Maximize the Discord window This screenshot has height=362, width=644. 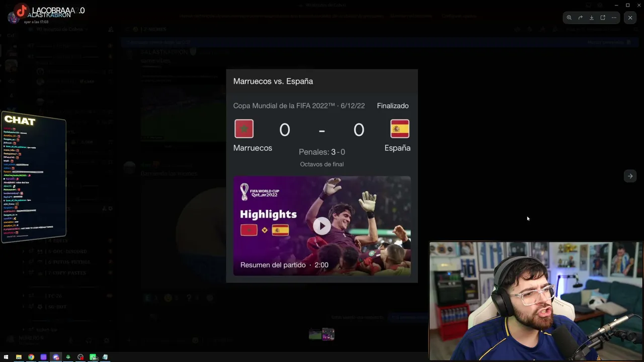[x=628, y=5]
